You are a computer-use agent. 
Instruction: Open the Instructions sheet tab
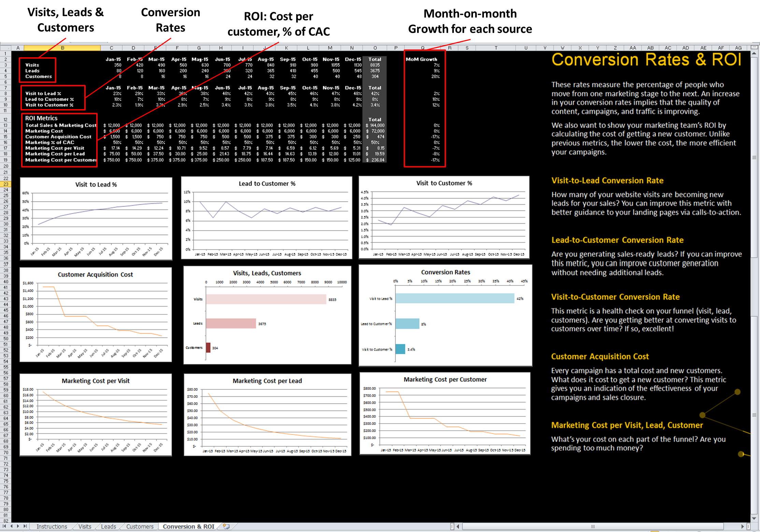[x=52, y=526]
